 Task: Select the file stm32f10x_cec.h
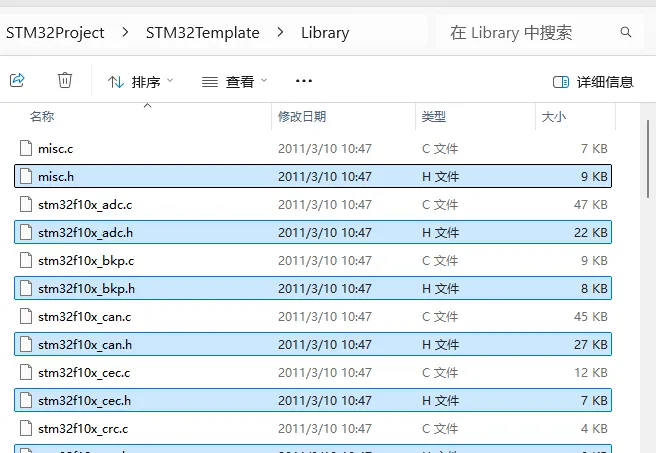tap(313, 400)
